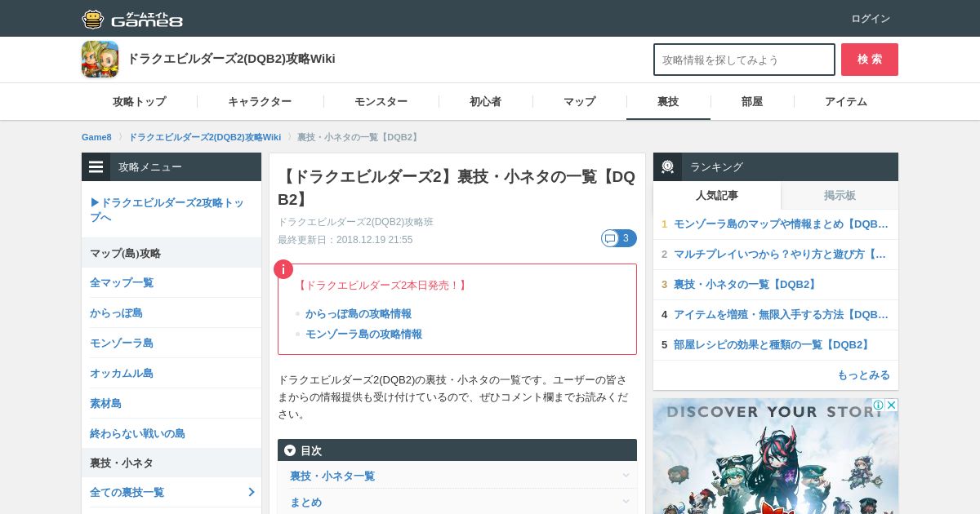
Task: Click author text ドラクエビルダーズ2(DQB2)攻略班
Action: click(355, 222)
